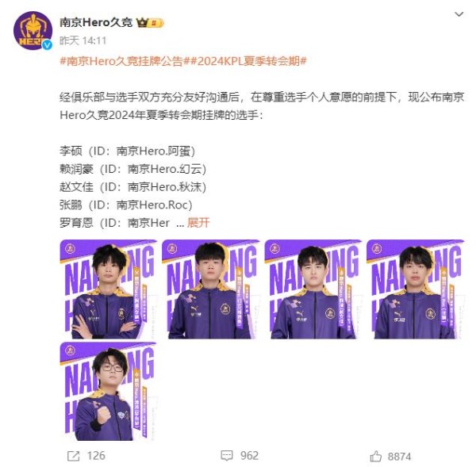This screenshot has width=476, height=467.
Task: Open the comments icon showing 962
Action: tap(227, 456)
